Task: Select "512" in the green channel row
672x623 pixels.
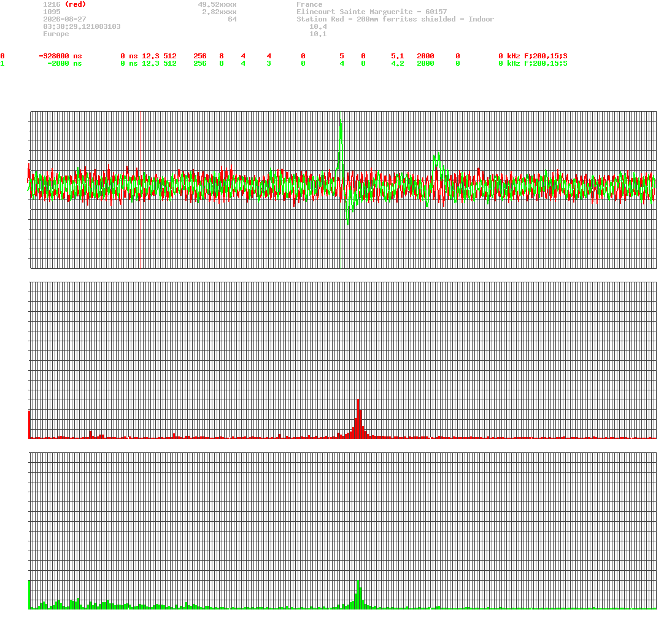Action: [x=170, y=63]
